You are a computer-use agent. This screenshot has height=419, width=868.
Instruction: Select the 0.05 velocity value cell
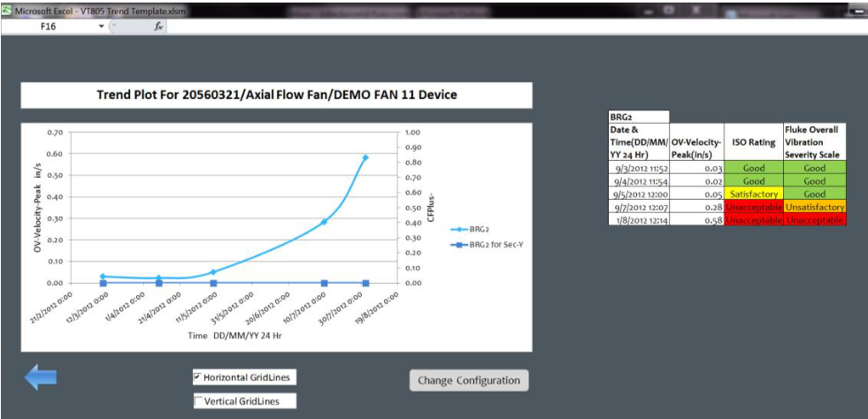[697, 194]
